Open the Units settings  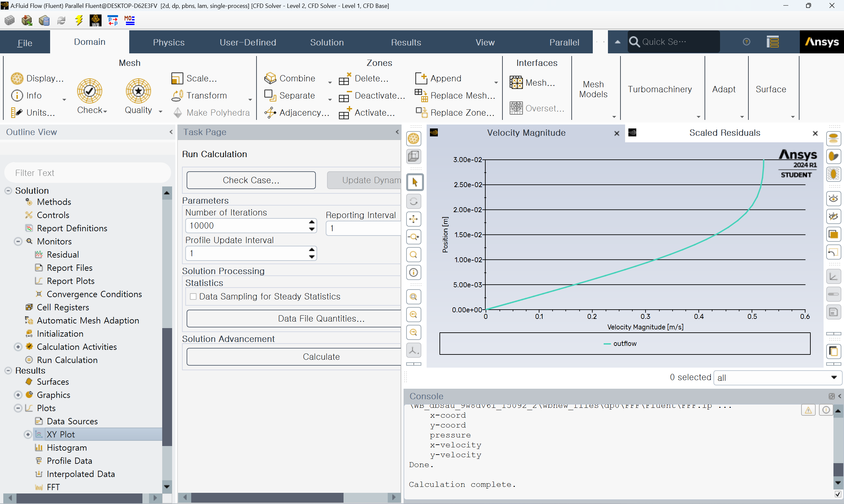pyautogui.click(x=33, y=112)
